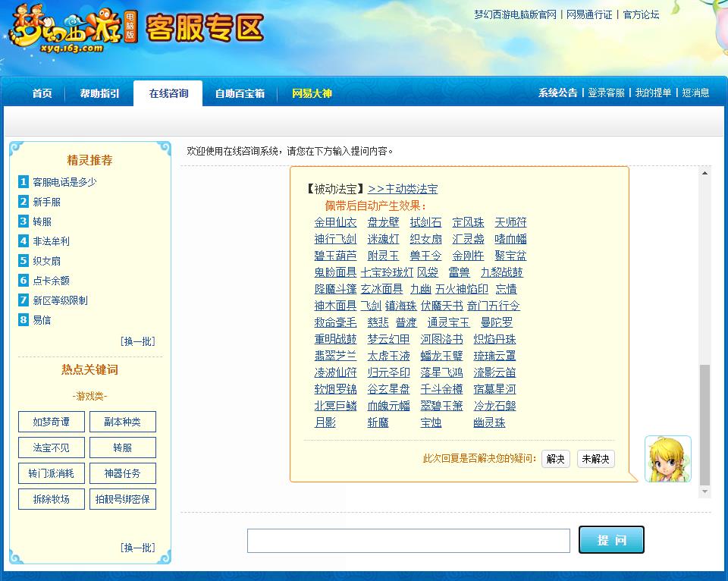Click the 转门派消耗 keyword button
This screenshot has width=728, height=581.
(x=52, y=473)
